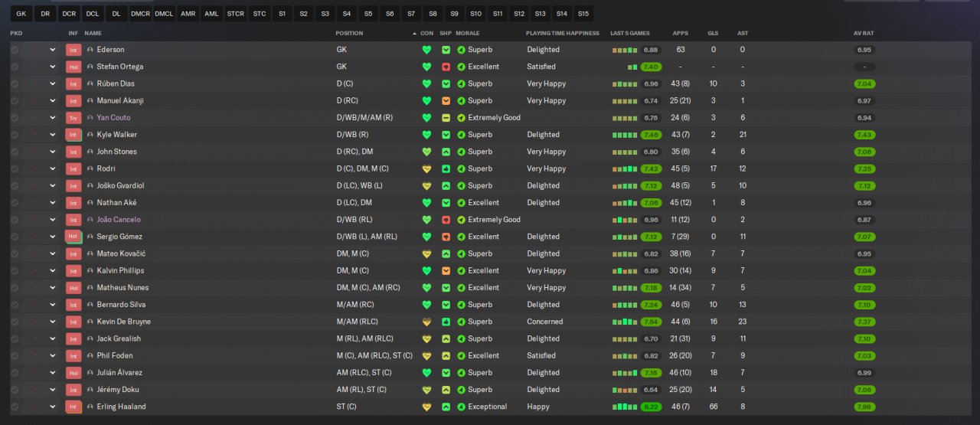
Task: Click Jérémy Doku's morale icon
Action: pos(461,390)
